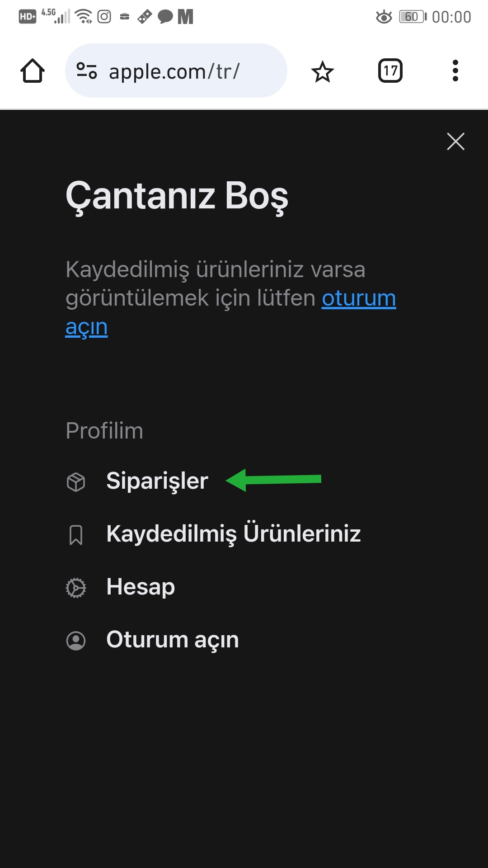The width and height of the screenshot is (488, 868).
Task: Open Kaydedilmiş Ürünleriniz menu item
Action: [x=233, y=534]
